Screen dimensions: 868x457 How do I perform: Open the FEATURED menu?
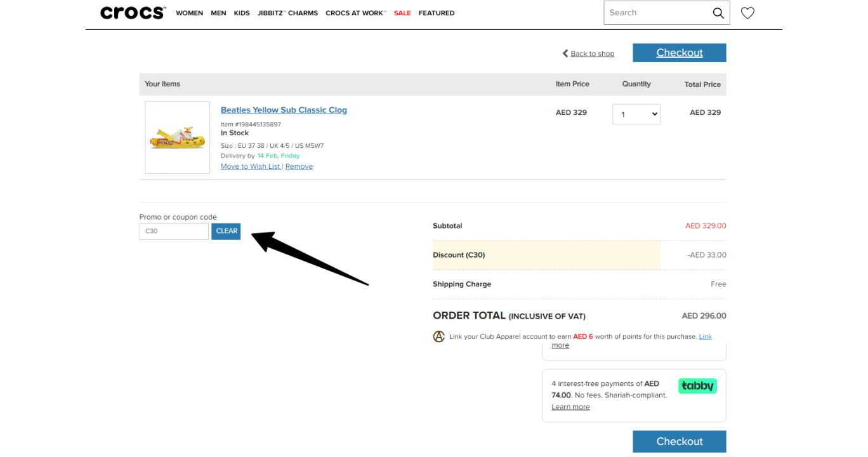(x=437, y=13)
